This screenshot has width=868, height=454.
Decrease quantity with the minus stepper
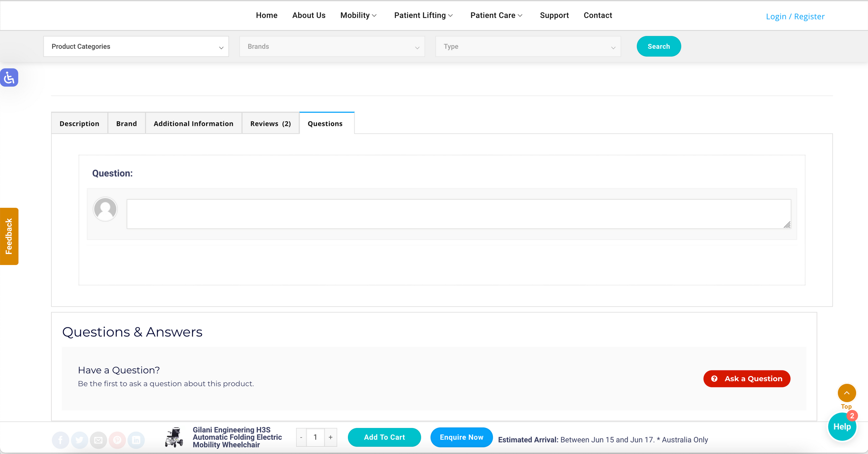(x=301, y=437)
